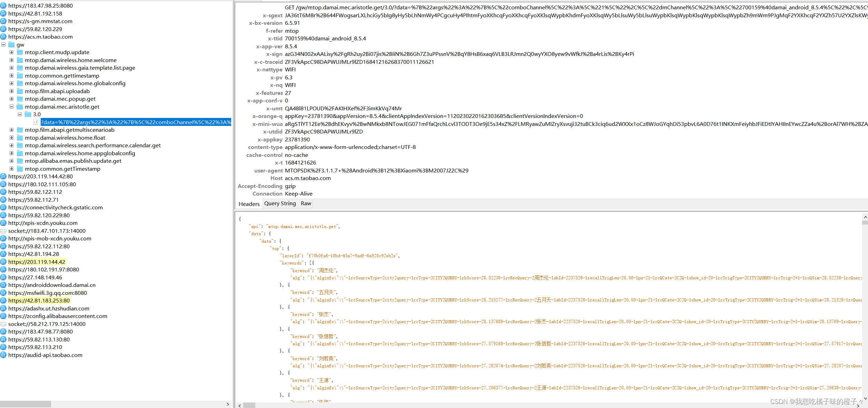Click folder icon of mtop.client.mudp.update
868x408 pixels.
[20, 52]
